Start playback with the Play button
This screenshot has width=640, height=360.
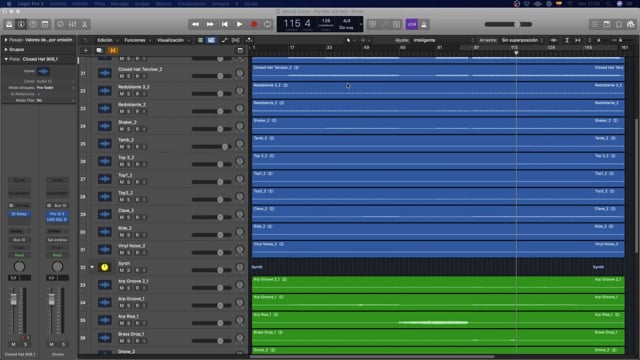(x=239, y=24)
